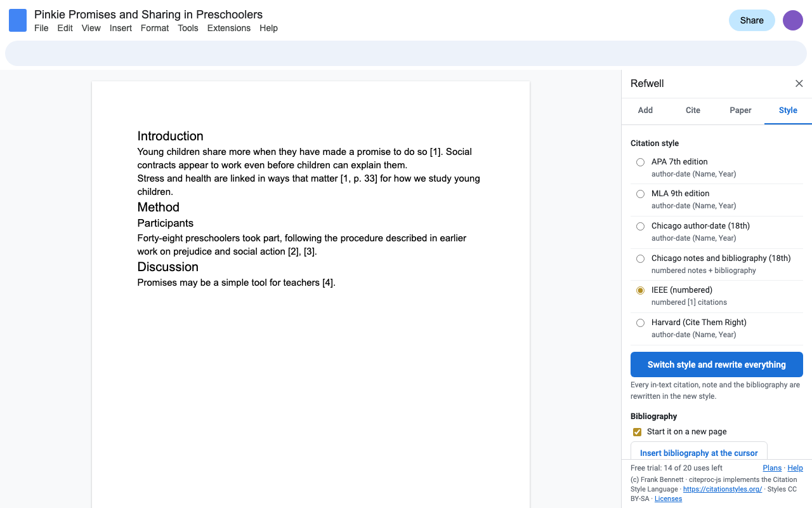Select the Style tab
The height and width of the screenshot is (508, 812).
(788, 110)
